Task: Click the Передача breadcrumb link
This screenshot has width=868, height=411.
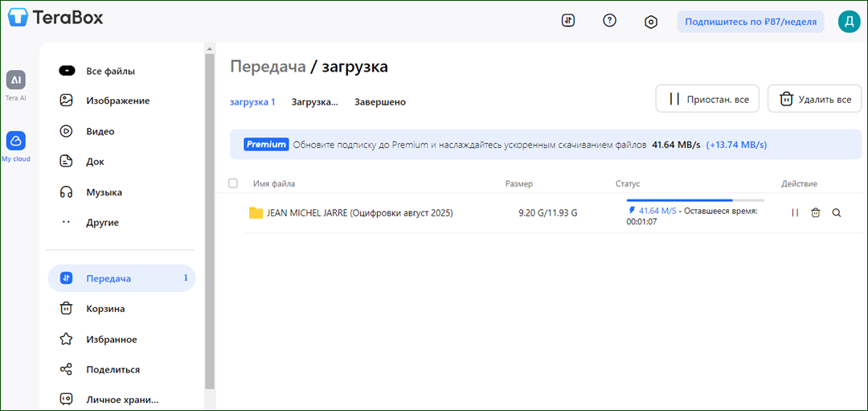Action: (268, 67)
